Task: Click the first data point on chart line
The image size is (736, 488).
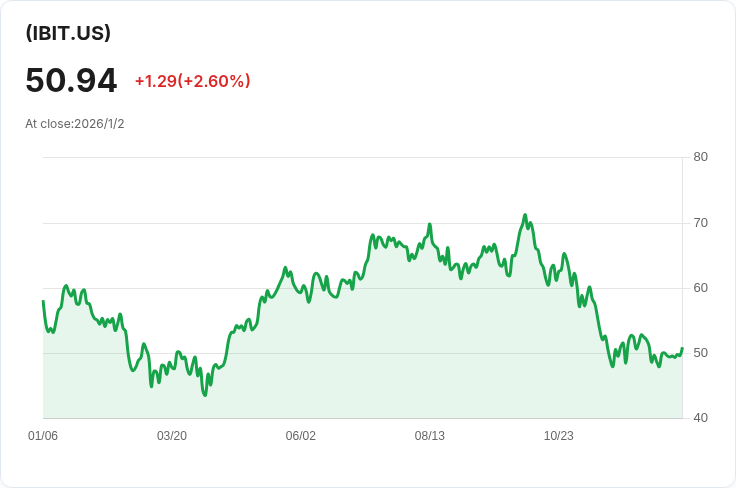Action: (x=43, y=301)
